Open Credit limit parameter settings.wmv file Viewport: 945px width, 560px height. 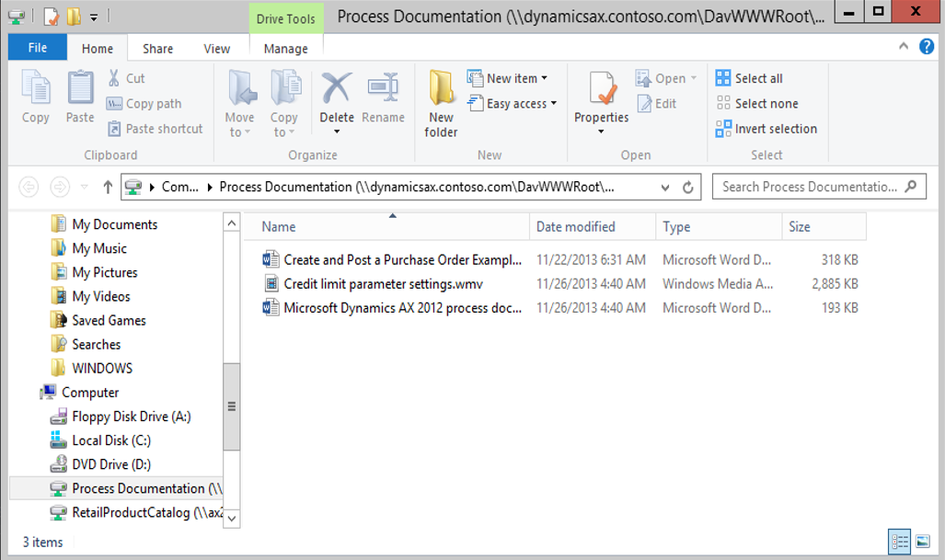click(396, 284)
